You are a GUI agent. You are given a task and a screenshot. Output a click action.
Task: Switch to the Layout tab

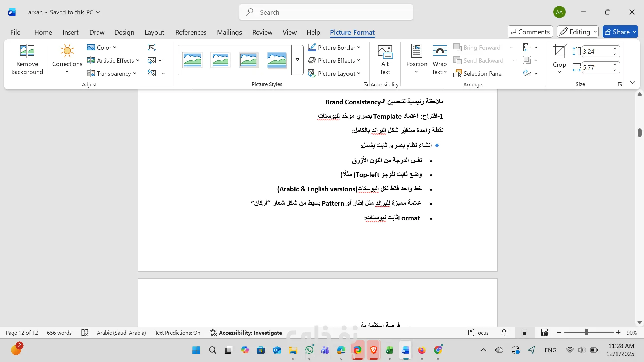coord(154,32)
